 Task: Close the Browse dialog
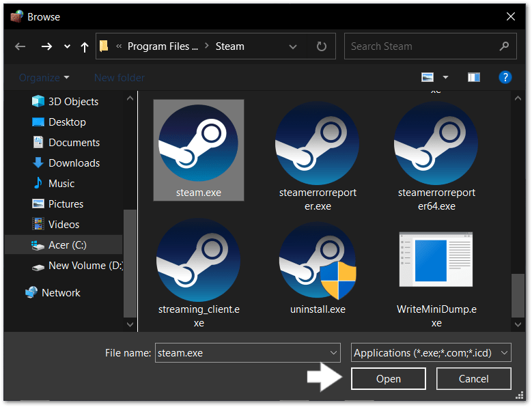tap(511, 16)
